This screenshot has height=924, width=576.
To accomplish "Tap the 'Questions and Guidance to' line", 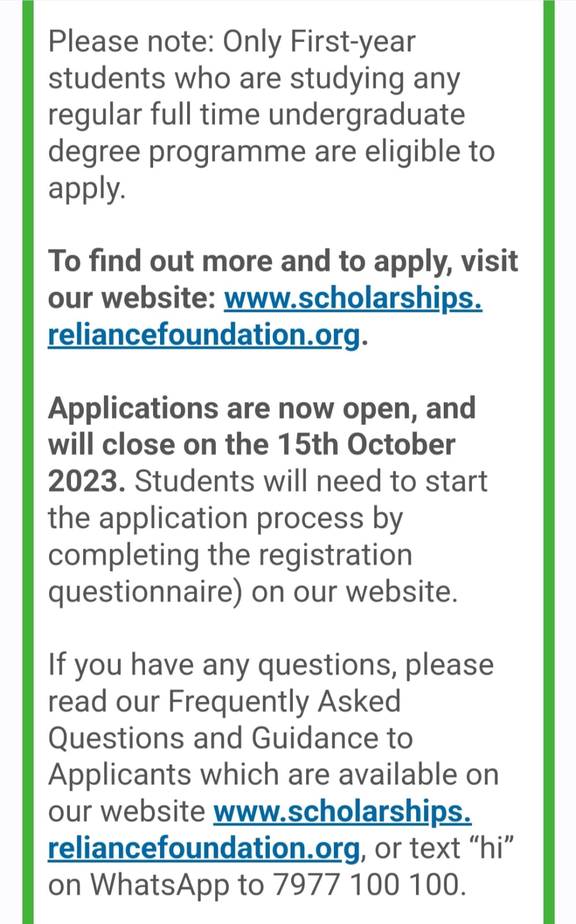I will tap(231, 738).
